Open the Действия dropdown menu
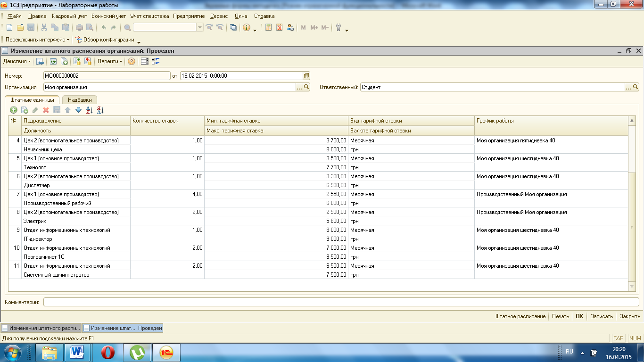This screenshot has width=644, height=362. pos(17,61)
